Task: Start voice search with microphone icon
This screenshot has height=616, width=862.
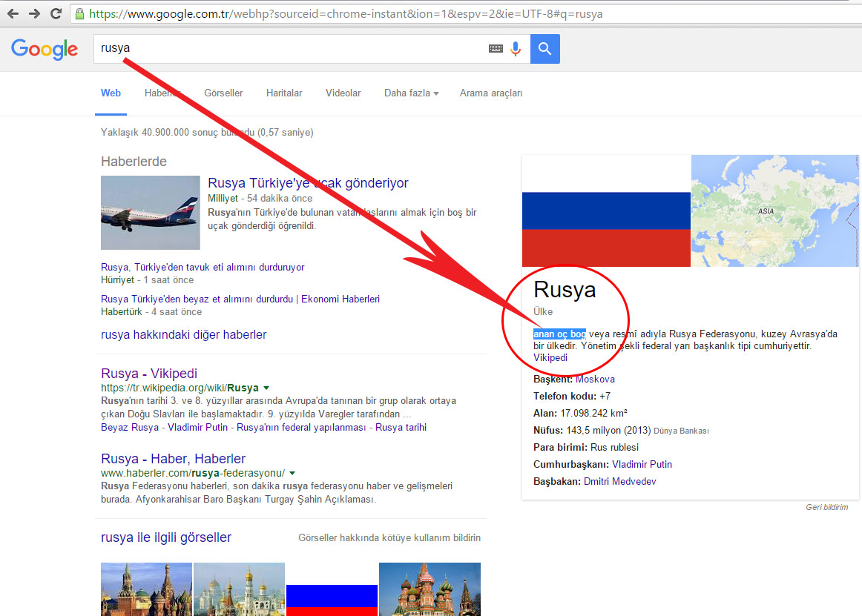Action: (516, 49)
